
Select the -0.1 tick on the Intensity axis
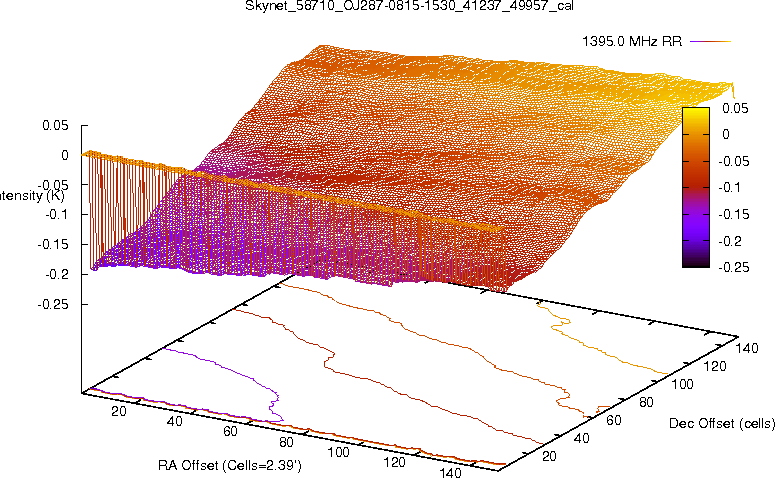[x=57, y=215]
